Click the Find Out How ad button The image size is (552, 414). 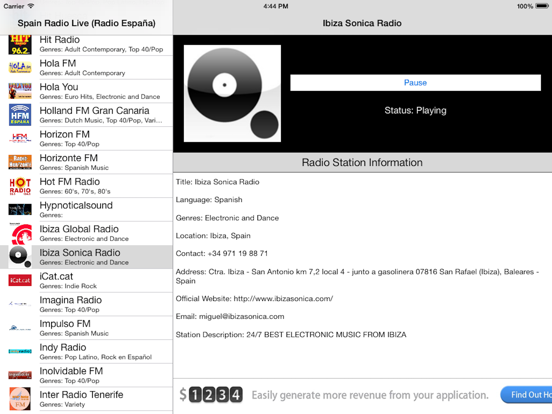point(526,395)
